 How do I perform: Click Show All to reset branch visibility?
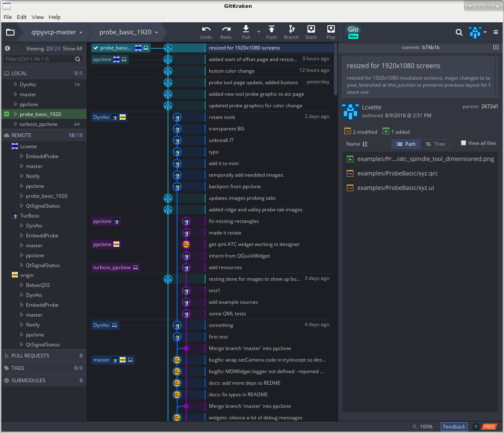pyautogui.click(x=72, y=48)
